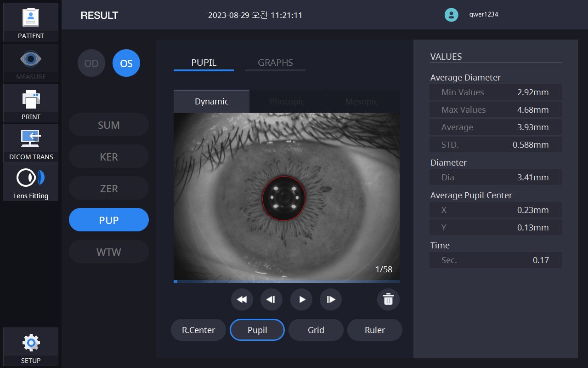Image resolution: width=588 pixels, height=368 pixels.
Task: Play the dynamic pupil recording
Action: (301, 299)
